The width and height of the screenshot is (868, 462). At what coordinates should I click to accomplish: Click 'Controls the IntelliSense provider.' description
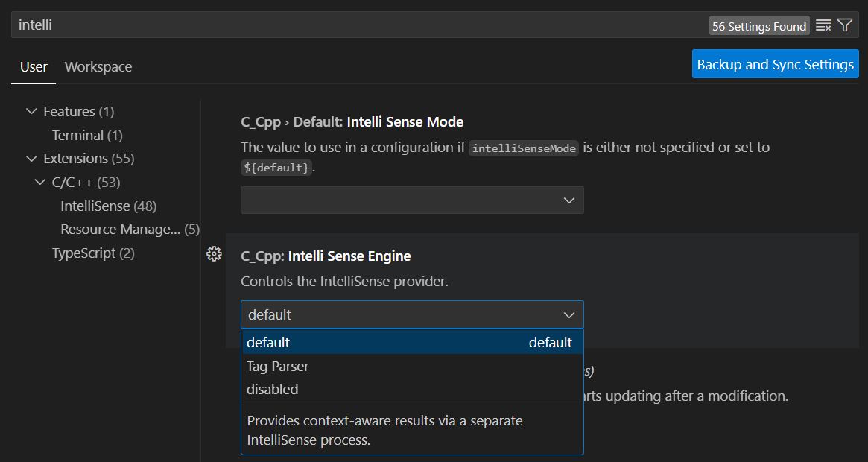tap(344, 282)
